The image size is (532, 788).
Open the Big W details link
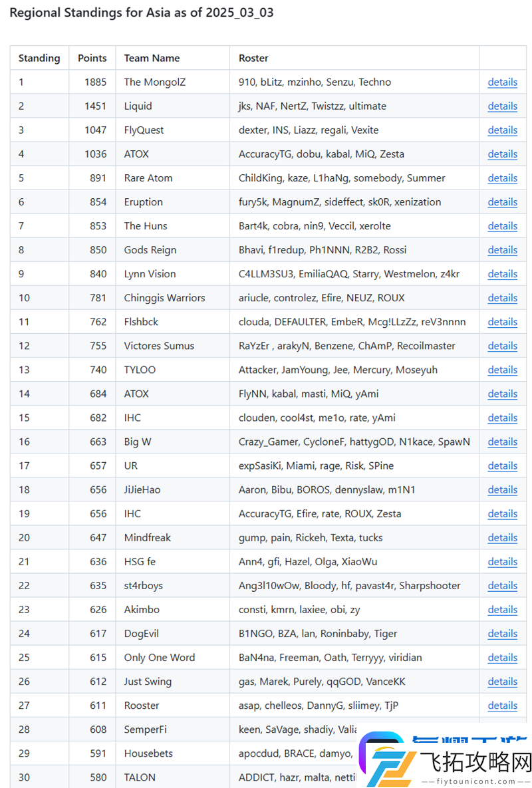tap(502, 442)
